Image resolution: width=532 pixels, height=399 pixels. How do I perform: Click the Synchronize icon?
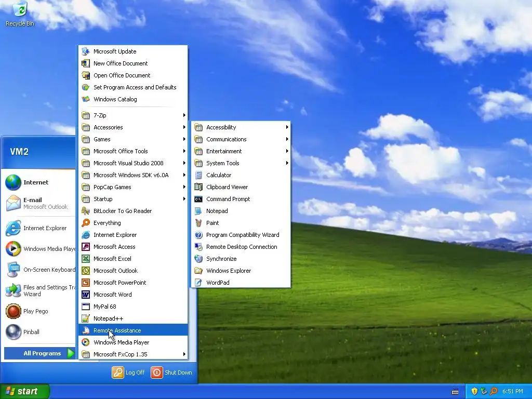click(x=198, y=259)
